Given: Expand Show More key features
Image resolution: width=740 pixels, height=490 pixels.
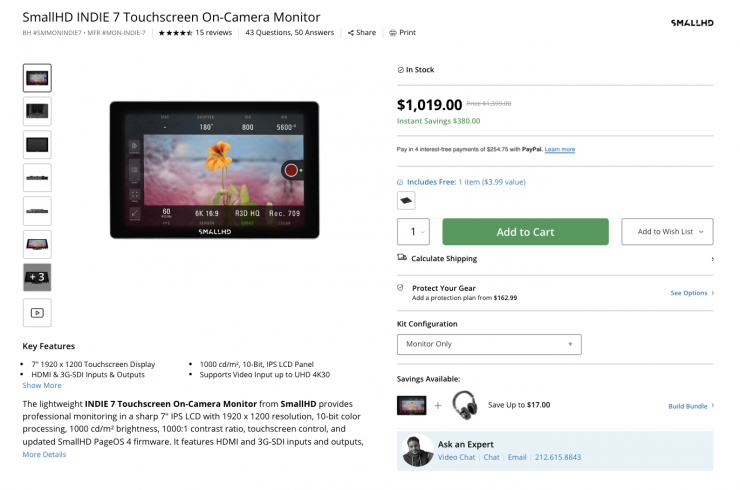Looking at the screenshot, I should pos(42,385).
